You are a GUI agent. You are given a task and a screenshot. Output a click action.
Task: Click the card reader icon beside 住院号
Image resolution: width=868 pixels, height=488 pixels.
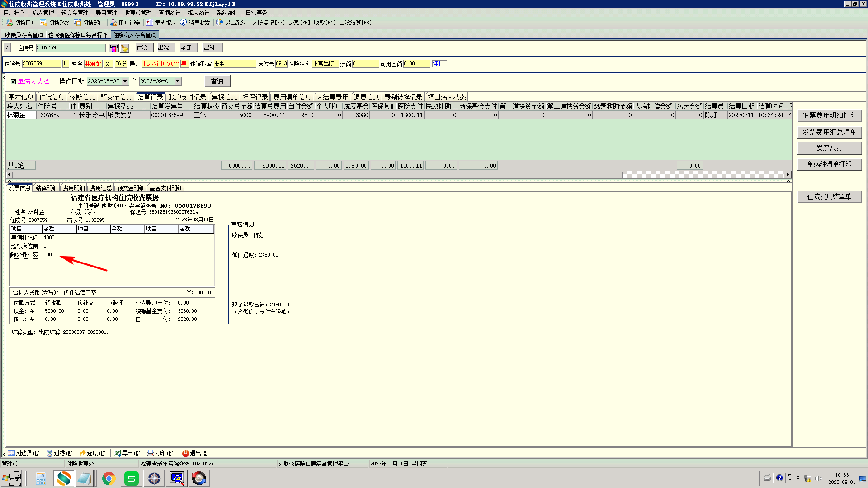(114, 48)
